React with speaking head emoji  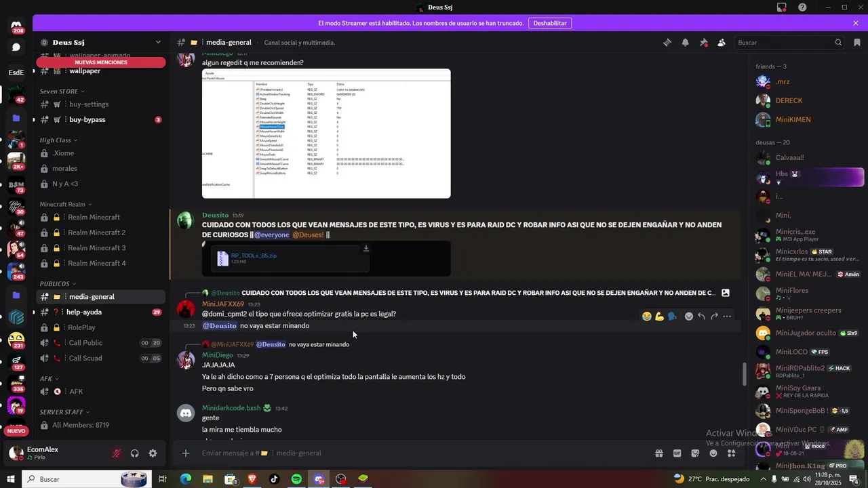tap(672, 317)
